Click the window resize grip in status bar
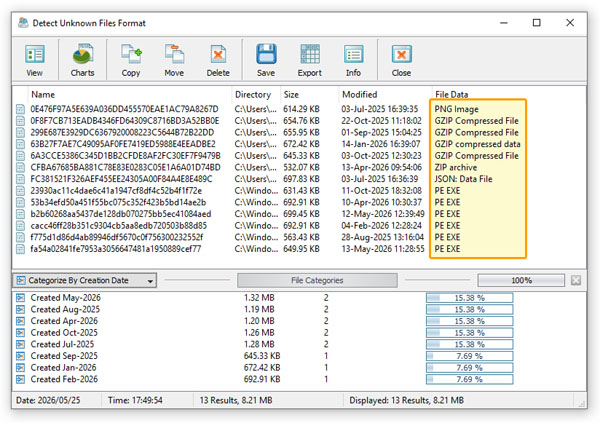Viewport: 600px width, 423px height. [582, 403]
